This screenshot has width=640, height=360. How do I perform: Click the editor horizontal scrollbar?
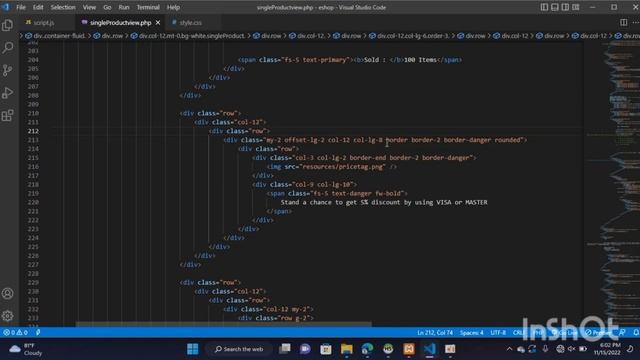click(224, 324)
